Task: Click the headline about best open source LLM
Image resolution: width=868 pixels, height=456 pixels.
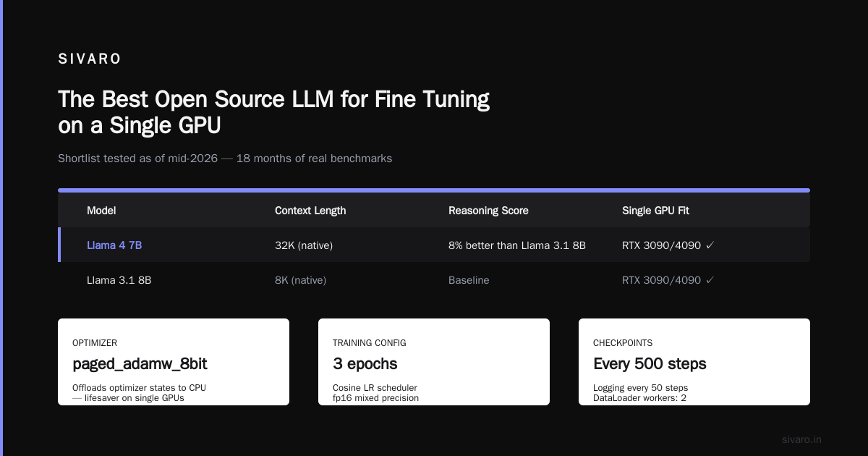Action: click(274, 112)
